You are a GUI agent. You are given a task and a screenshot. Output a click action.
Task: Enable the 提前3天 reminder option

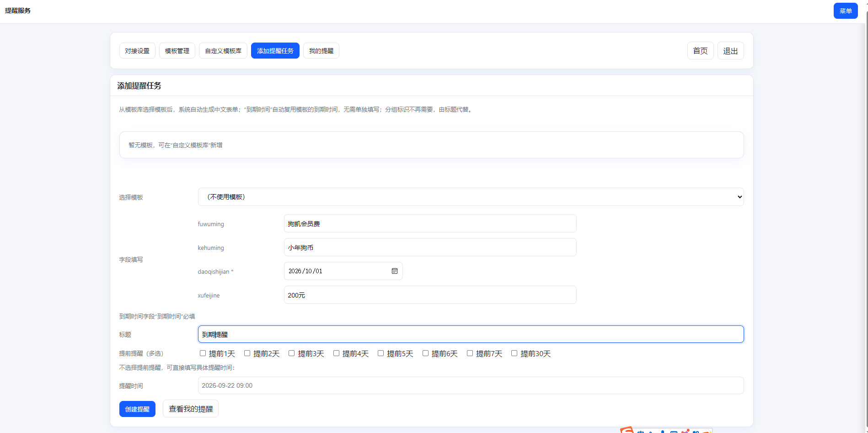click(291, 353)
